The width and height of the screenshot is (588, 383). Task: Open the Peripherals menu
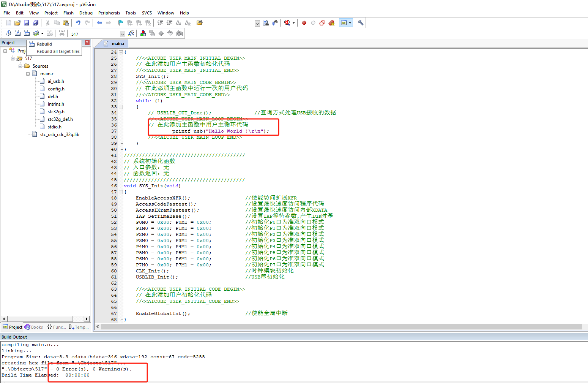[109, 13]
